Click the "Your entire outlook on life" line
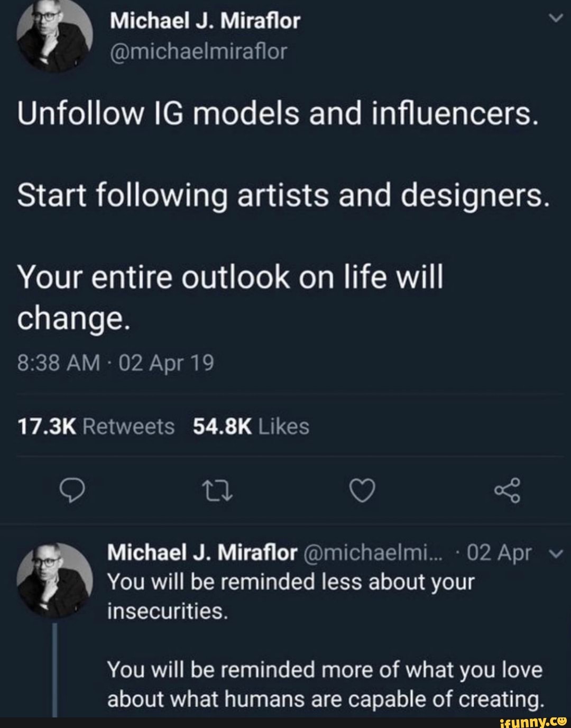The image size is (571, 728). coord(229,279)
